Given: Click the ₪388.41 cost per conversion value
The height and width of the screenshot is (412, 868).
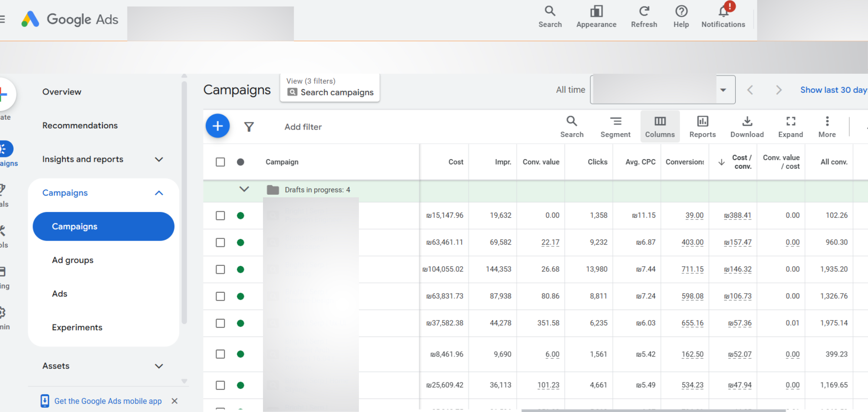Looking at the screenshot, I should coord(738,216).
